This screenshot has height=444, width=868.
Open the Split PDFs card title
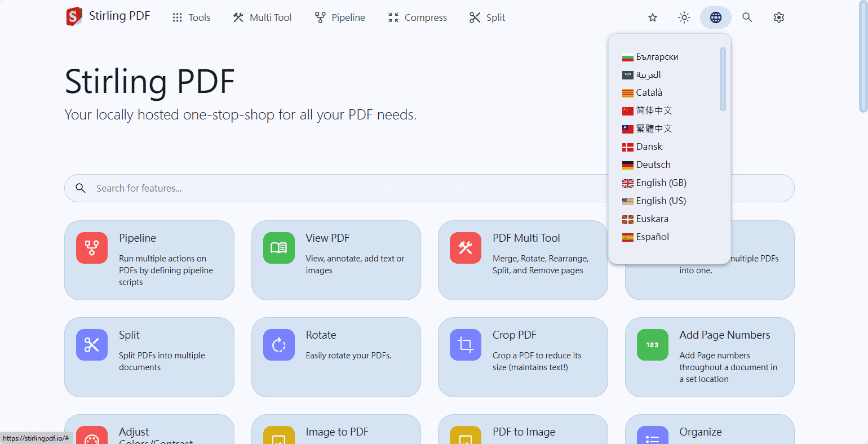129,335
